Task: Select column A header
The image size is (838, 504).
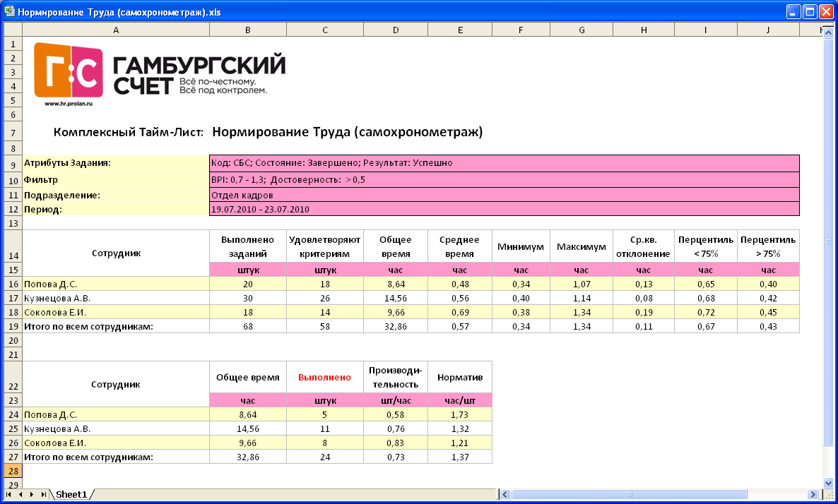Action: click(116, 30)
